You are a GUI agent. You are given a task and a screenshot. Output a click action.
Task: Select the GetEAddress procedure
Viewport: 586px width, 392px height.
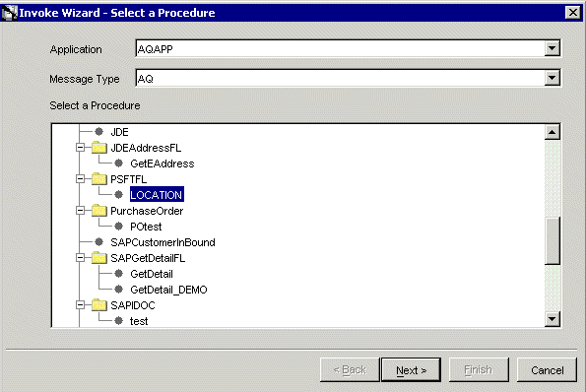(x=163, y=163)
